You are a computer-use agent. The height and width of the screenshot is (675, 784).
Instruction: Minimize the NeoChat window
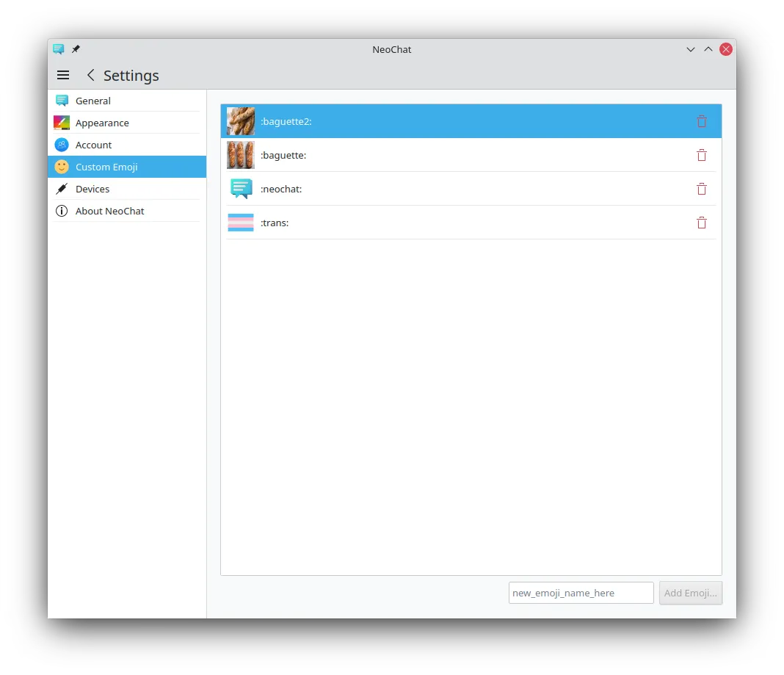[x=691, y=49]
